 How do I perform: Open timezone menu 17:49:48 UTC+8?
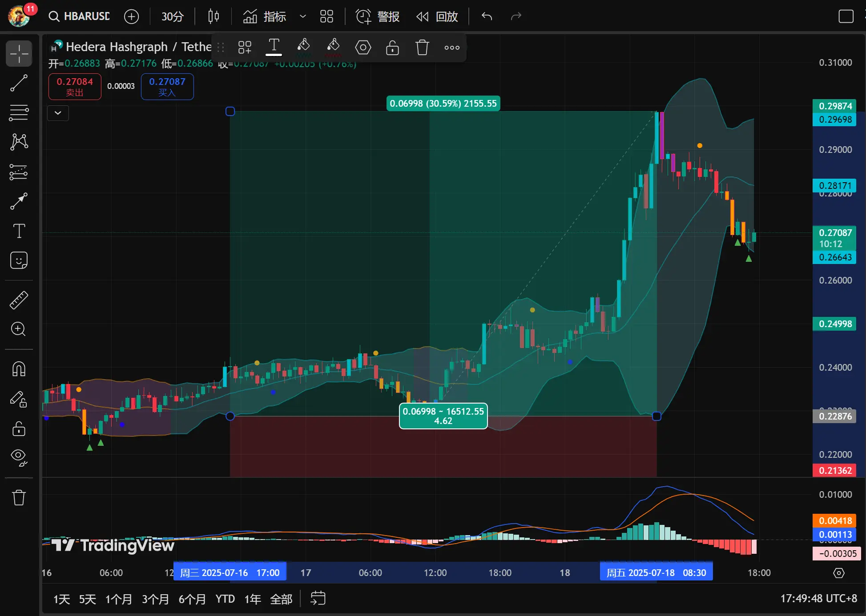click(x=818, y=598)
